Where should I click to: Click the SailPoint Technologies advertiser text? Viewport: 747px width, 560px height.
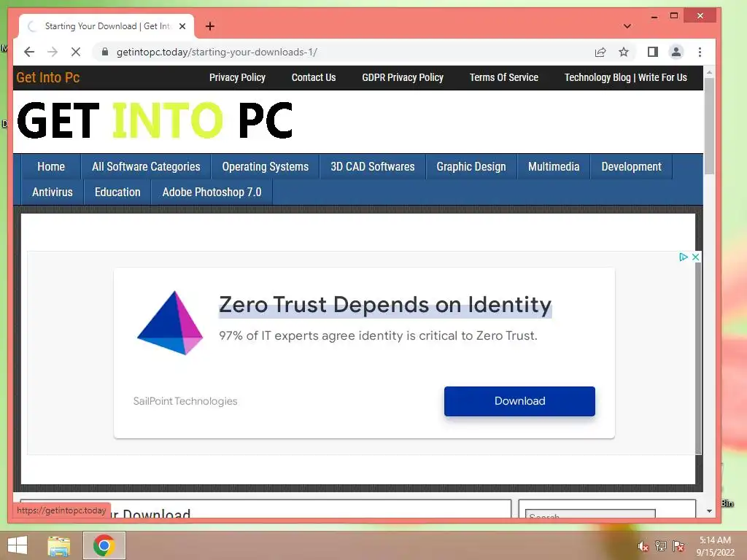coord(185,402)
